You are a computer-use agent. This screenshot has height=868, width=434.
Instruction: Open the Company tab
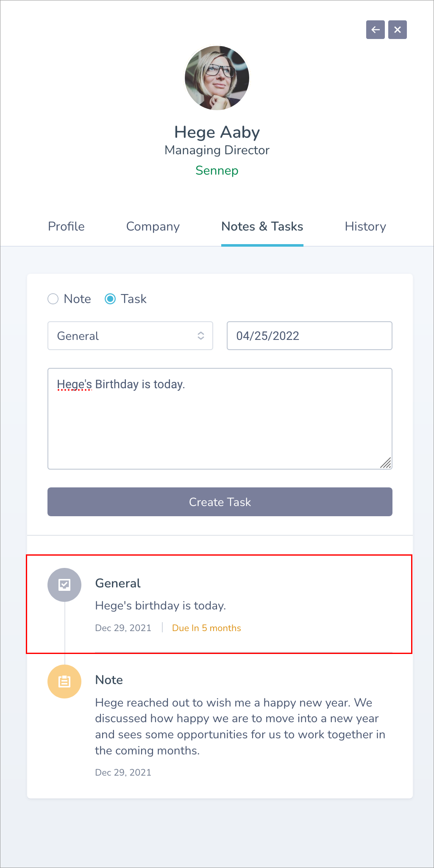[x=153, y=226]
